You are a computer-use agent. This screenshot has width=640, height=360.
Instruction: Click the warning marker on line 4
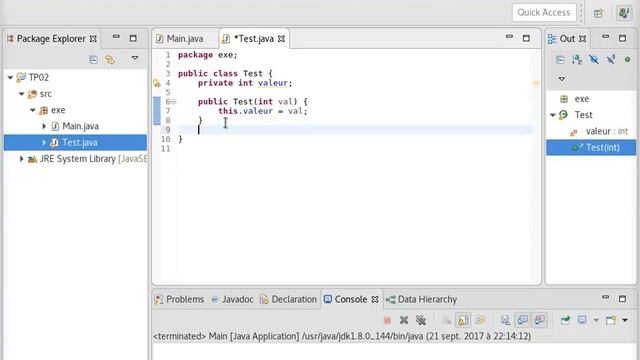[x=157, y=83]
